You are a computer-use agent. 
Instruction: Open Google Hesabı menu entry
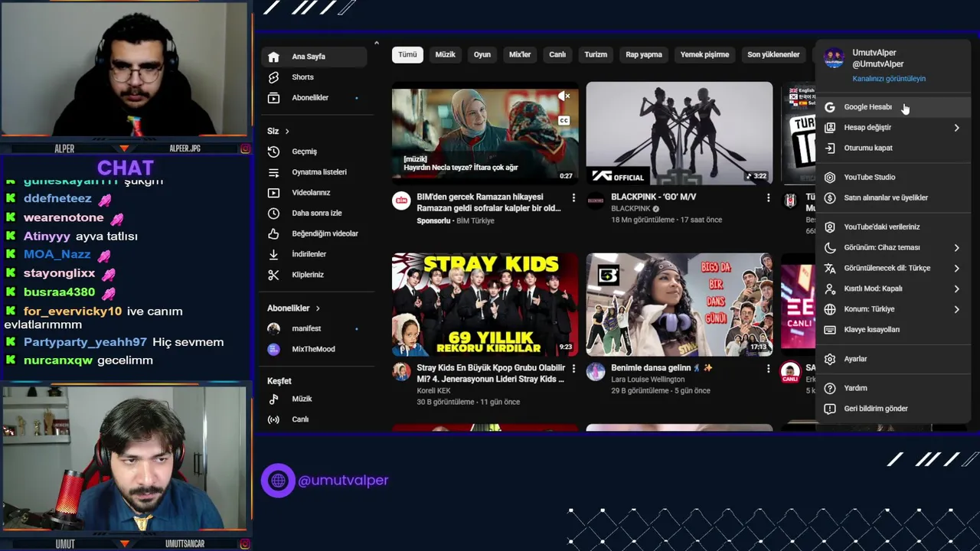coord(893,107)
